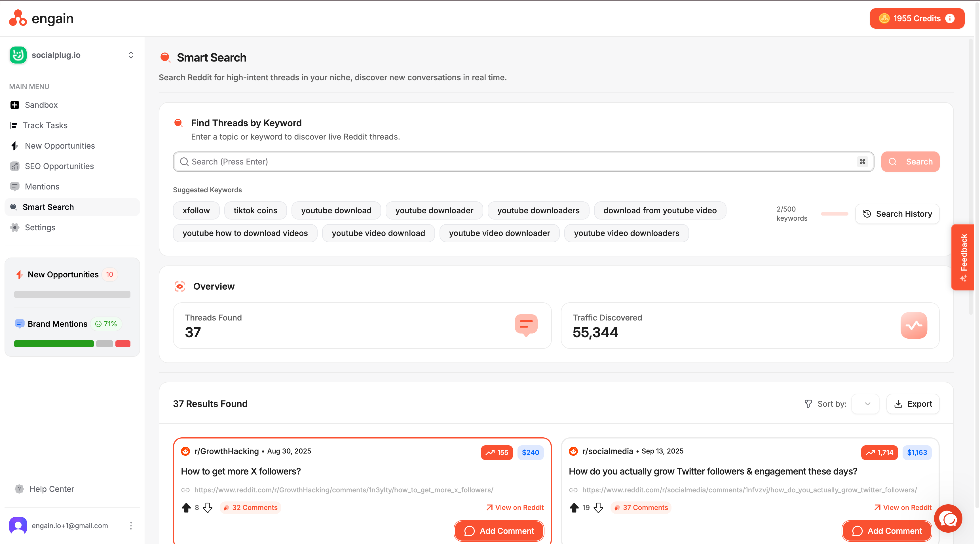Select youtube video downloader keyword chip
980x544 pixels.
[499, 233]
